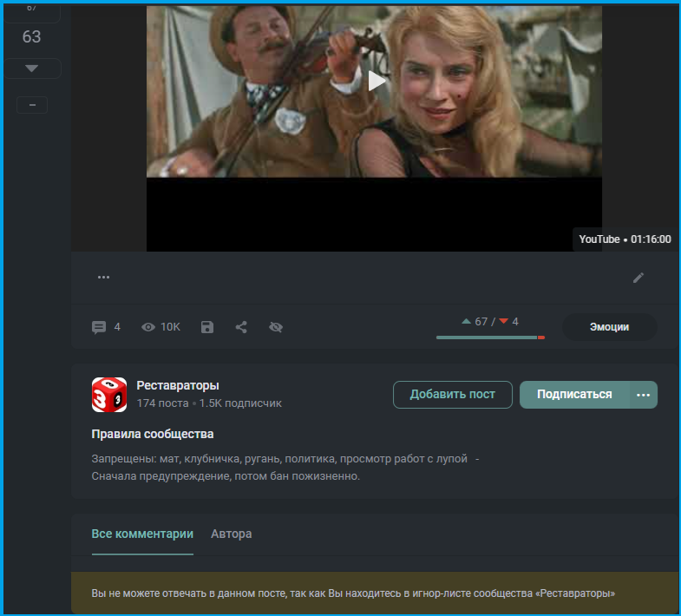Open the post's three-dot options menu
The height and width of the screenshot is (616, 681).
point(103,277)
